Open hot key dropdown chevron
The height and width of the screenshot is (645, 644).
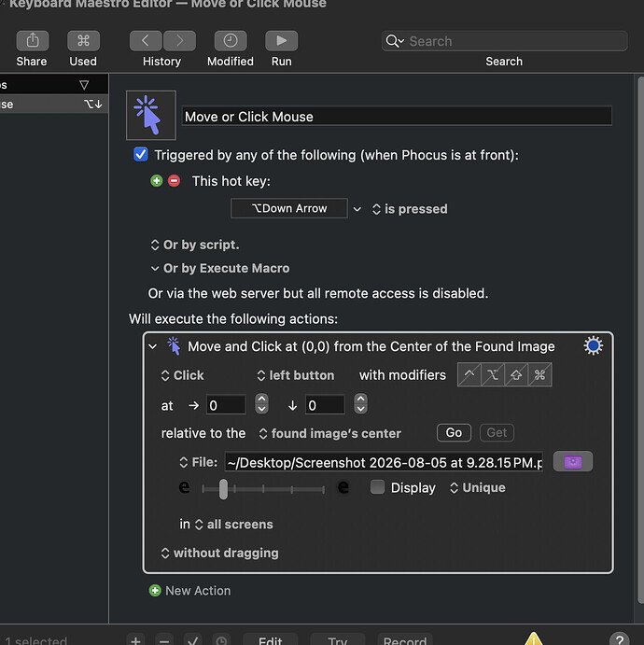(x=357, y=209)
